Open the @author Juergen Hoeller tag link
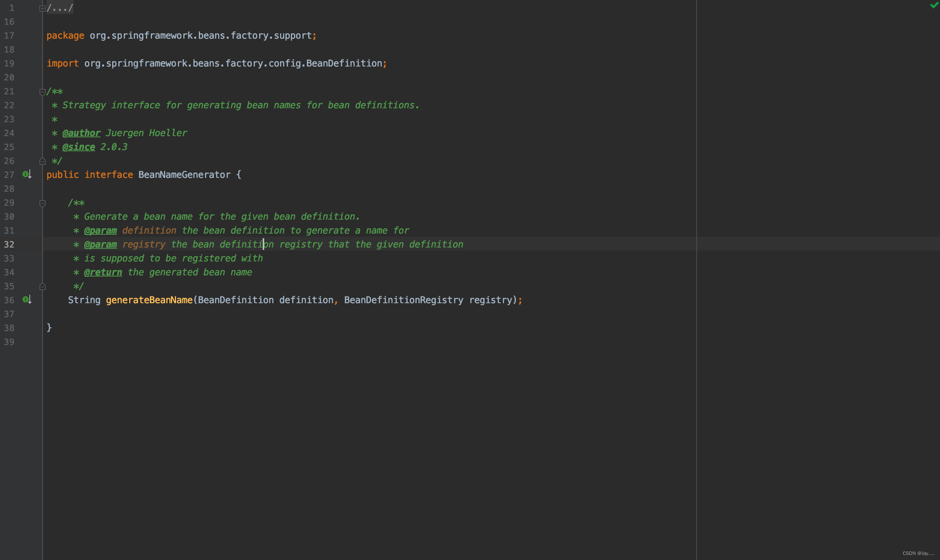Screen dimensions: 940x560 click(x=81, y=133)
